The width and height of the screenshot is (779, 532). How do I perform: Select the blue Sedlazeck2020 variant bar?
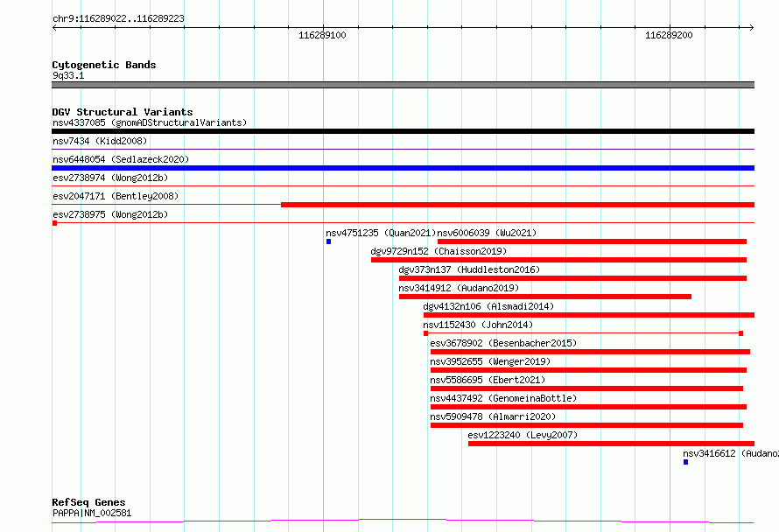point(403,168)
